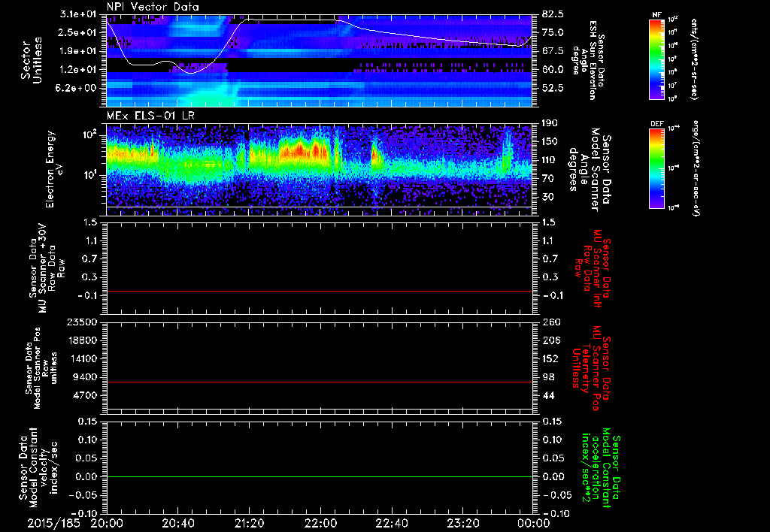Click the 20:40 time axis label
770x532 pixels.
tap(178, 522)
